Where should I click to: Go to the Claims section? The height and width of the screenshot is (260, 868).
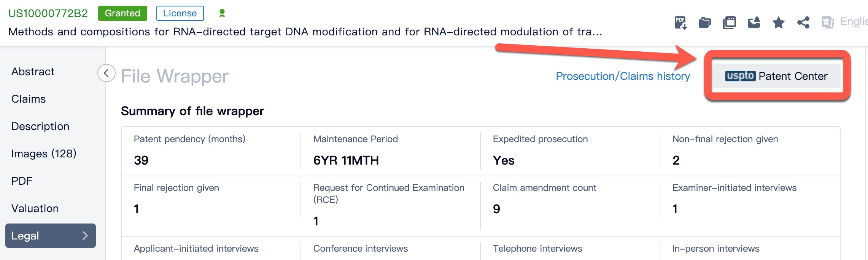(29, 99)
